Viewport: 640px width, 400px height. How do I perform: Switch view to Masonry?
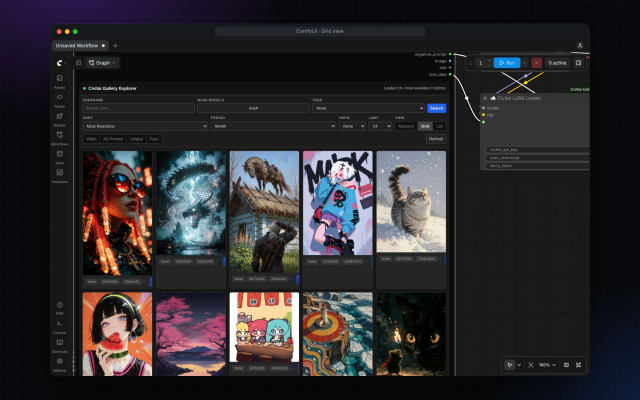pos(406,126)
